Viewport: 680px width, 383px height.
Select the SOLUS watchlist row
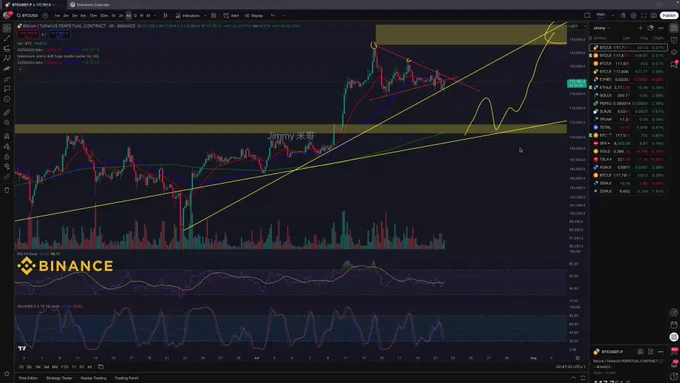pyautogui.click(x=629, y=95)
